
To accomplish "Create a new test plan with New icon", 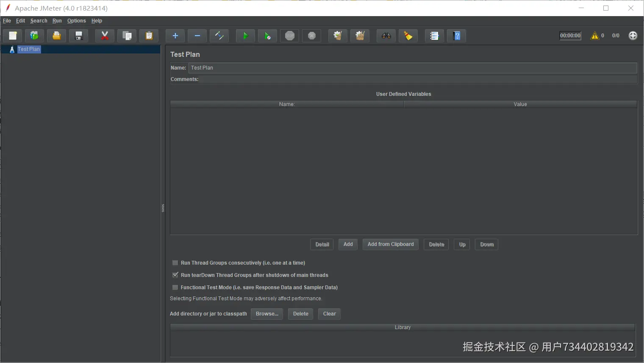I will (x=13, y=36).
